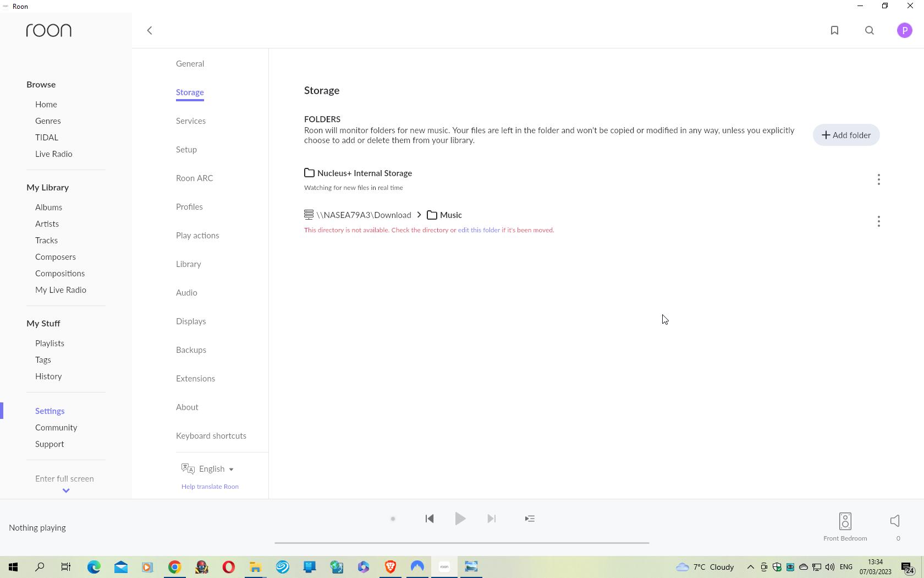
Task: Open Genres in Browse
Action: pyautogui.click(x=48, y=121)
